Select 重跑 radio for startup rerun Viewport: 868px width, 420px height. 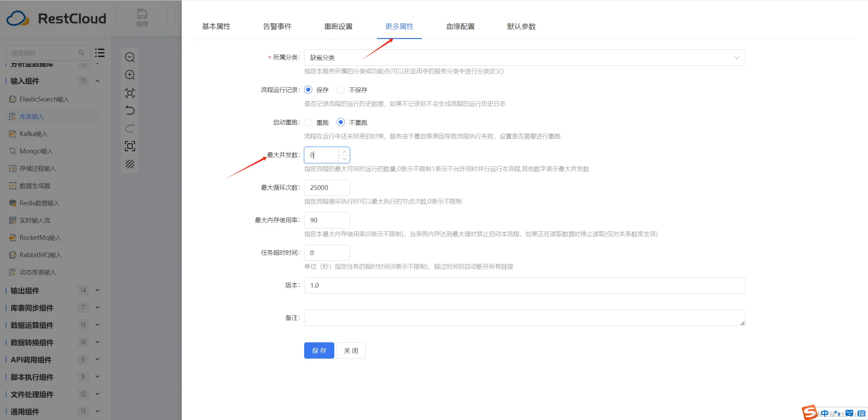(x=308, y=122)
